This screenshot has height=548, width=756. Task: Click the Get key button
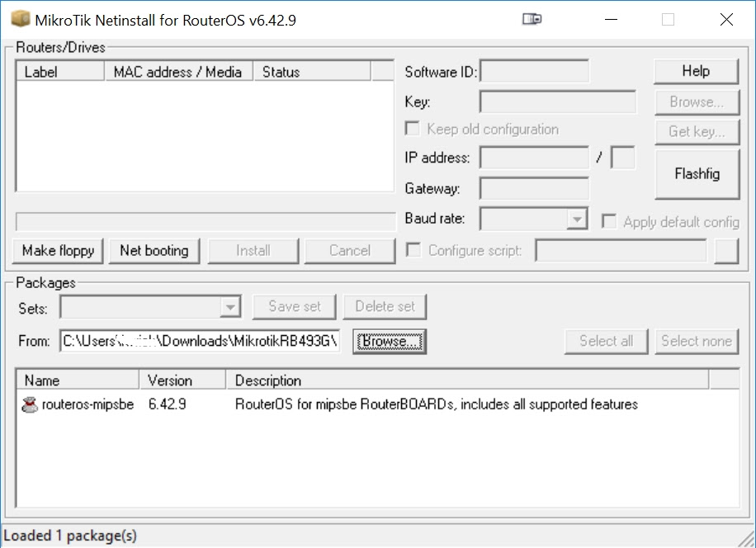tap(697, 131)
